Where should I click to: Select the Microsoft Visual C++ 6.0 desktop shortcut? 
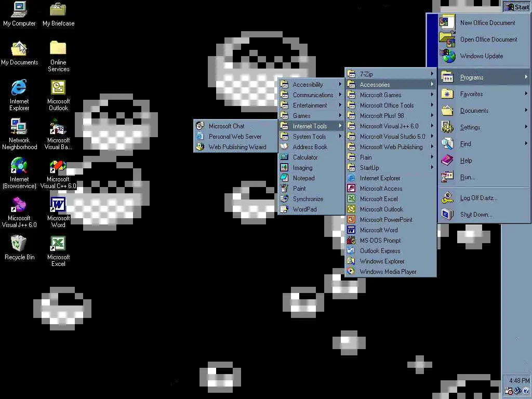pos(58,174)
